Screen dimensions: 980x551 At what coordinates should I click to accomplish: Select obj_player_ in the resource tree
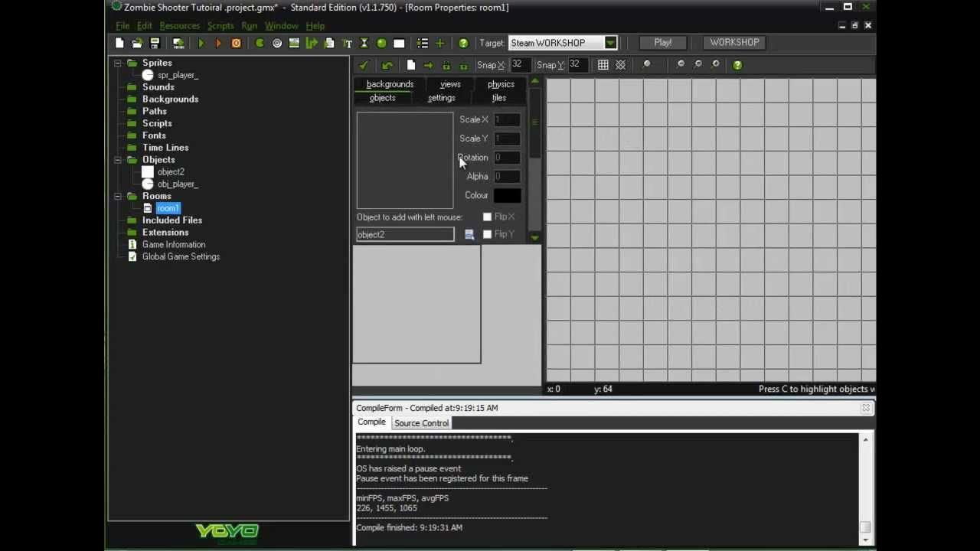[x=178, y=184]
